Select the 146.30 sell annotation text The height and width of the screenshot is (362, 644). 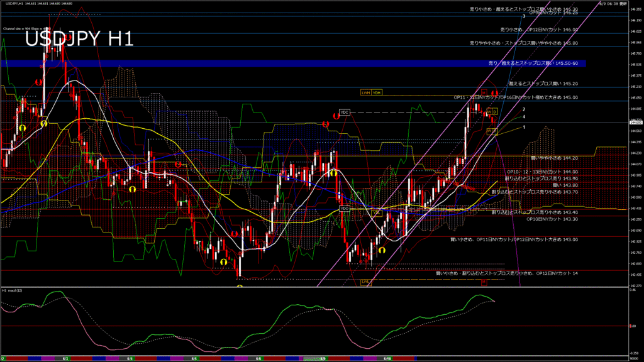(524, 9)
